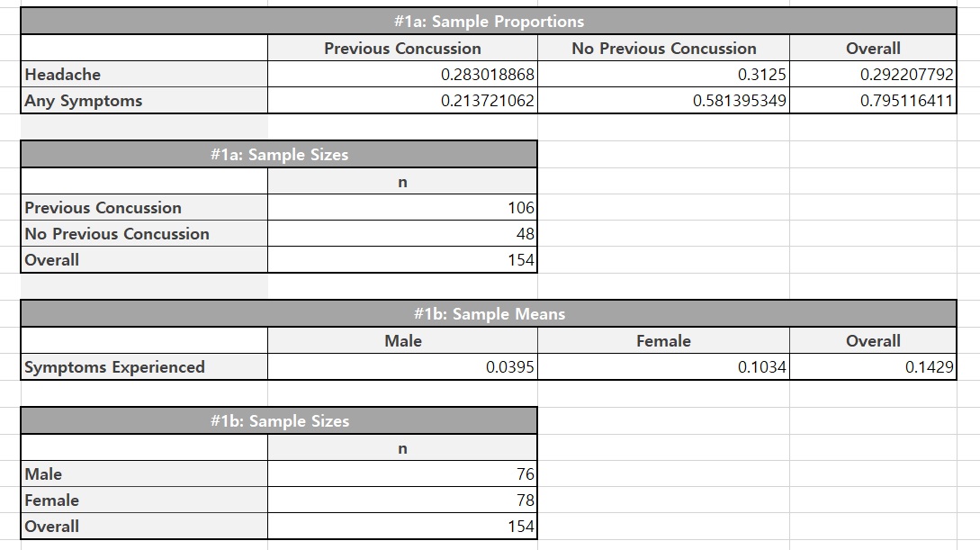The width and height of the screenshot is (980, 550).
Task: Click Overall mean value 0.1429
Action: click(873, 367)
